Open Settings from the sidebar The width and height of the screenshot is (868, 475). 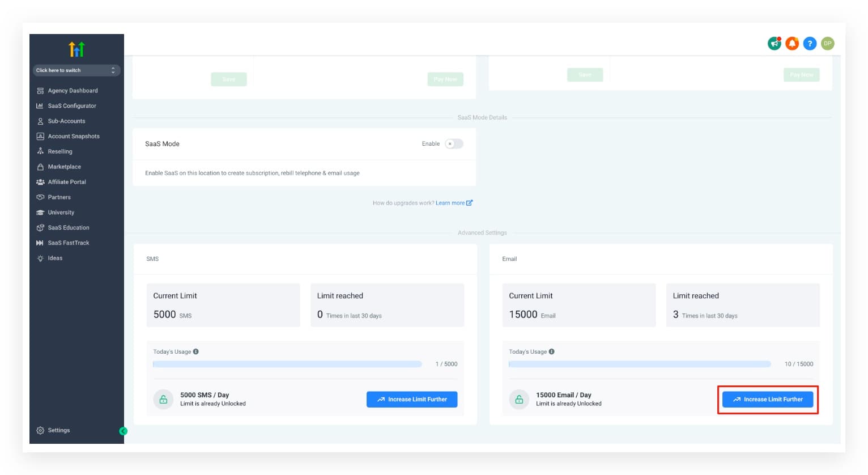click(x=58, y=430)
